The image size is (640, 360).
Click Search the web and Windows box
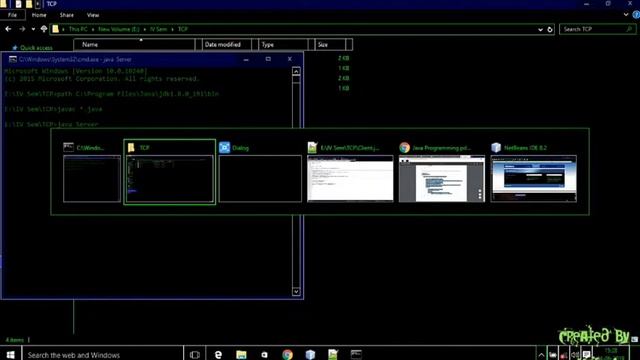pyautogui.click(x=102, y=354)
